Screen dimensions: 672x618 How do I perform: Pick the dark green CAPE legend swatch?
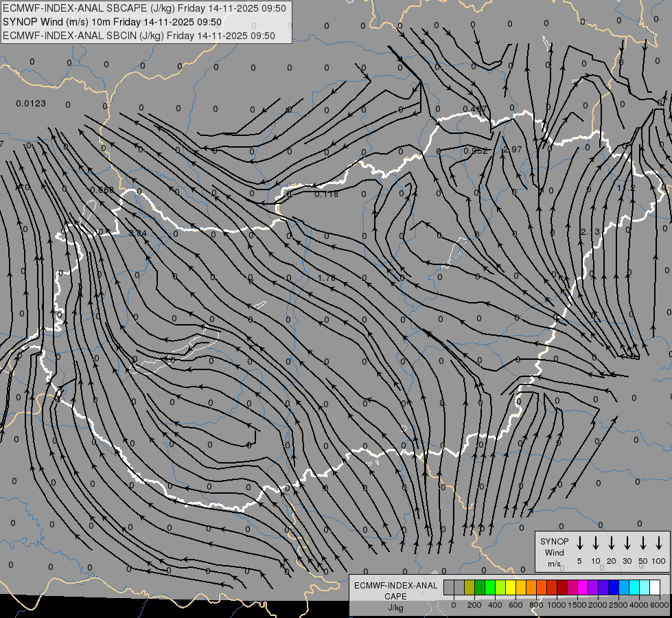point(480,587)
